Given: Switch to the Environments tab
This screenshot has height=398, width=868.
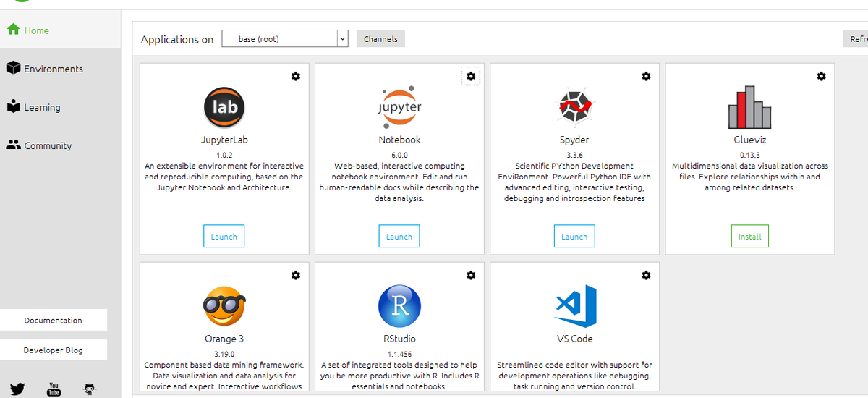Looking at the screenshot, I should 60,69.
